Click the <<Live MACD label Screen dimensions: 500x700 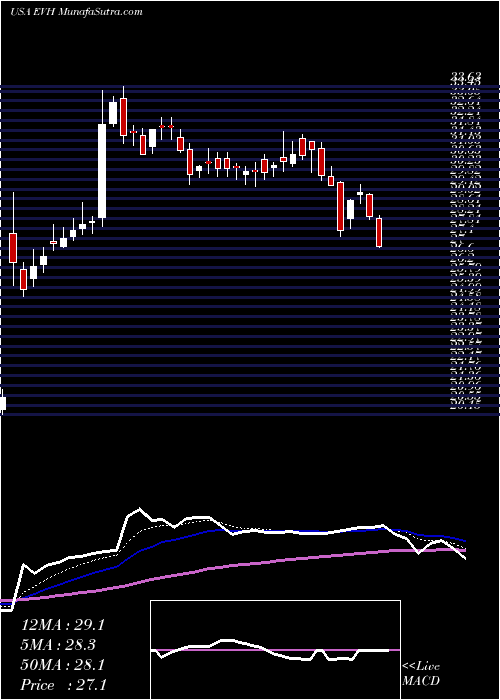(x=421, y=674)
